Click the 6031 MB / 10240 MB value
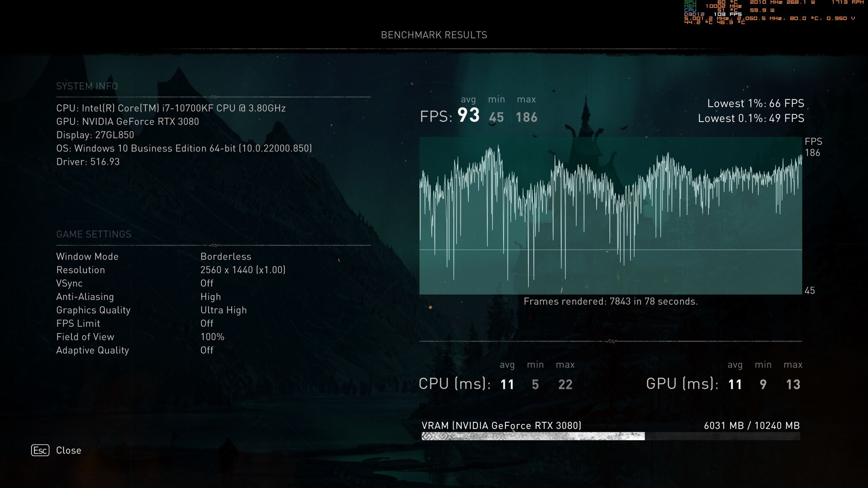This screenshot has height=488, width=868. click(752, 426)
